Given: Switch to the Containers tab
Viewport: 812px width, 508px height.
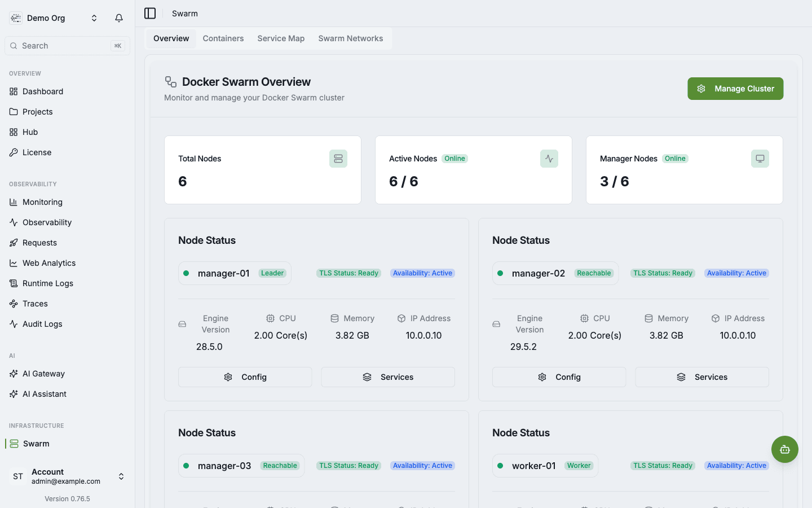Looking at the screenshot, I should [x=223, y=38].
